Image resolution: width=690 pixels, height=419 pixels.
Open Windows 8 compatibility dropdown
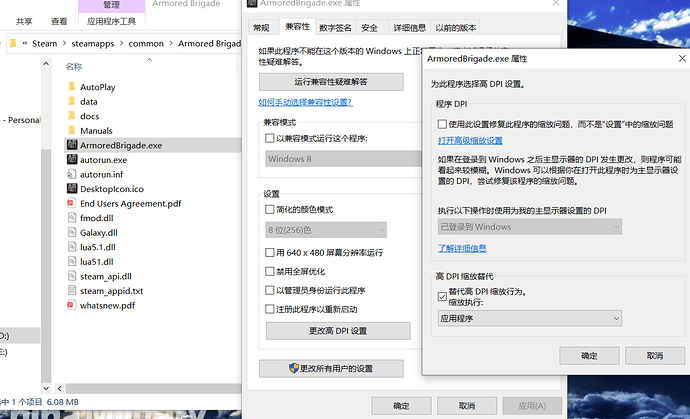[x=344, y=158]
